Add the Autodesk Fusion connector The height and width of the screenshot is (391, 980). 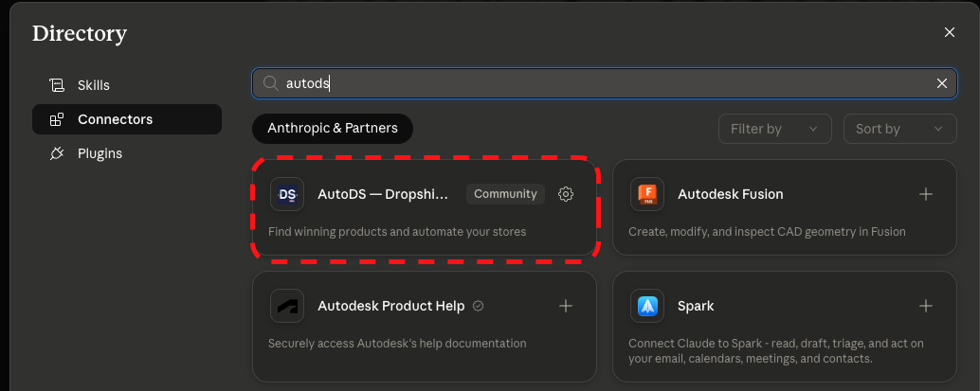click(x=926, y=194)
